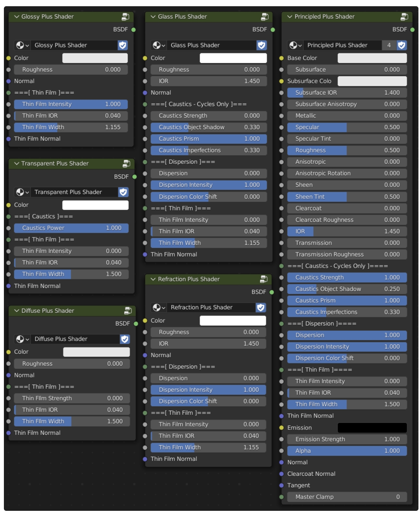Click BSDF output socket of Refraction Plus Shader
The width and height of the screenshot is (420, 519).
[x=272, y=292]
